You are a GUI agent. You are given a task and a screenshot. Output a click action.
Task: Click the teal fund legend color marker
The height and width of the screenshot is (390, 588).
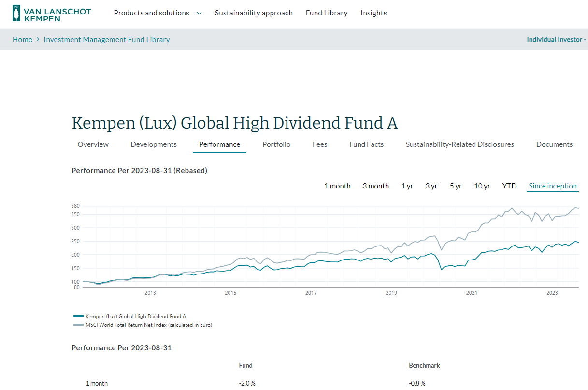pyautogui.click(x=78, y=316)
